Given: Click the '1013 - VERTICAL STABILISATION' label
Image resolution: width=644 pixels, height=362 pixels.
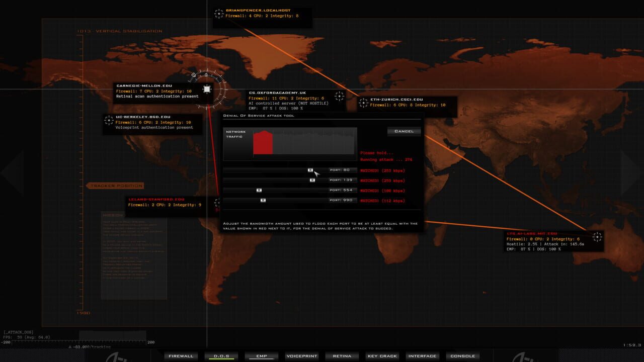Looking at the screenshot, I should 120,31.
